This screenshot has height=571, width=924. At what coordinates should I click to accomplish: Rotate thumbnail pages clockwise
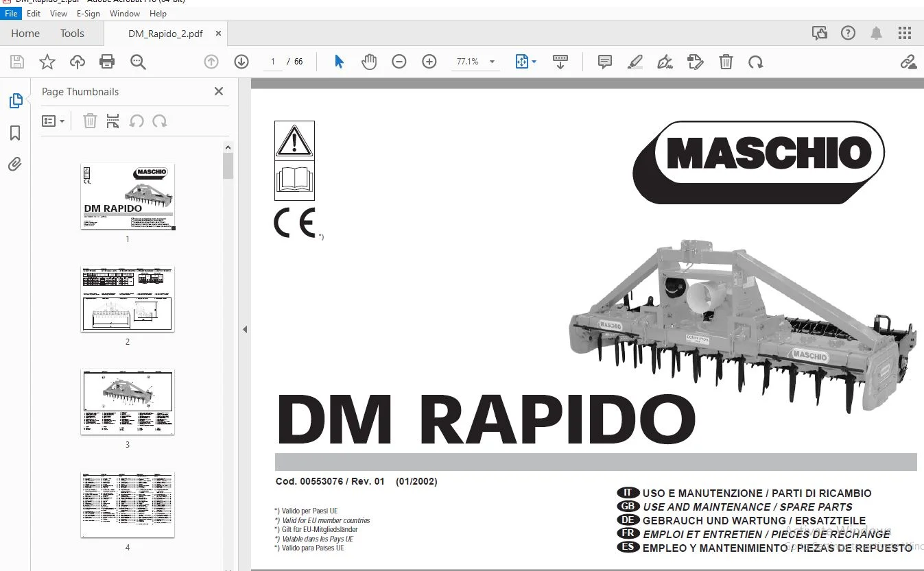tap(160, 121)
